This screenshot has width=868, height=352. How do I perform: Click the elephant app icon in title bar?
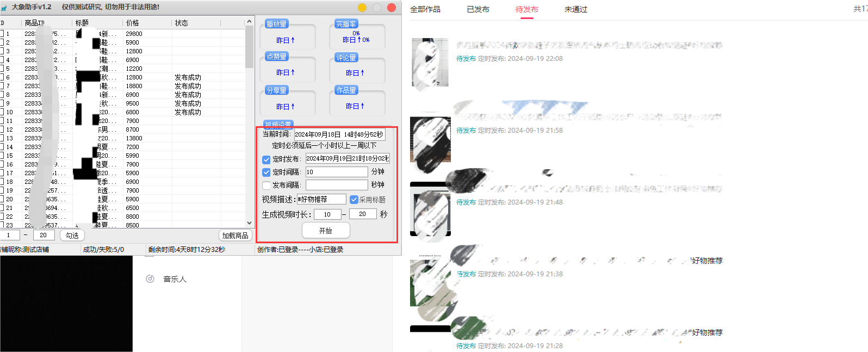coord(4,8)
